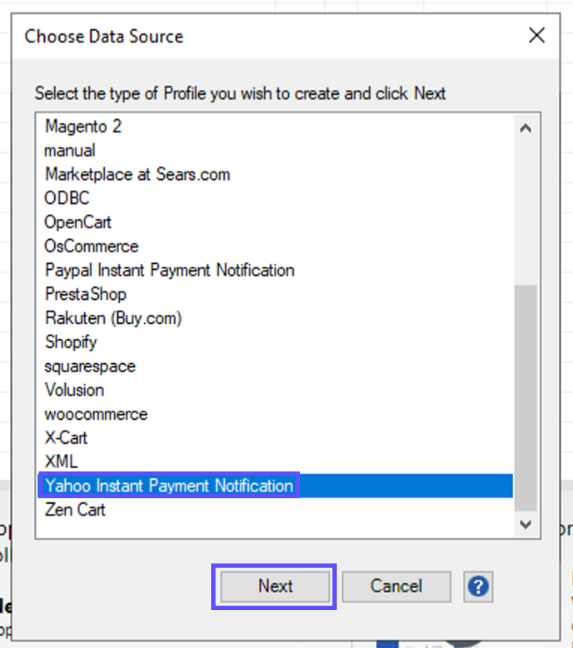Pick Rakuten (Buy.com) entry
The height and width of the screenshot is (648, 573).
113,318
